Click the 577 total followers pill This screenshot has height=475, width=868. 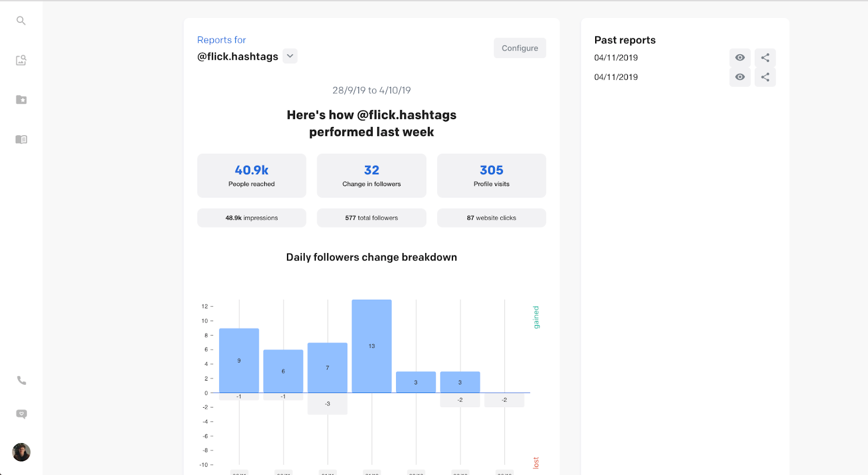coord(372,218)
